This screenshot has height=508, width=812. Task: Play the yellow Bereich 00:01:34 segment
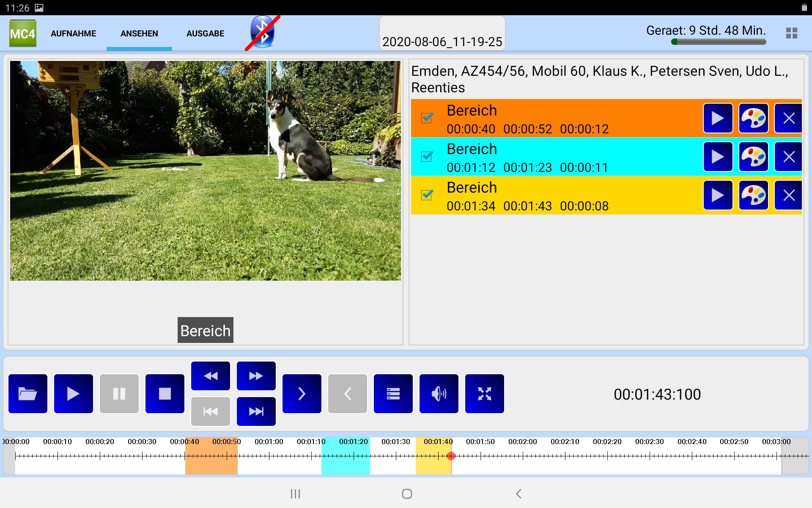718,195
